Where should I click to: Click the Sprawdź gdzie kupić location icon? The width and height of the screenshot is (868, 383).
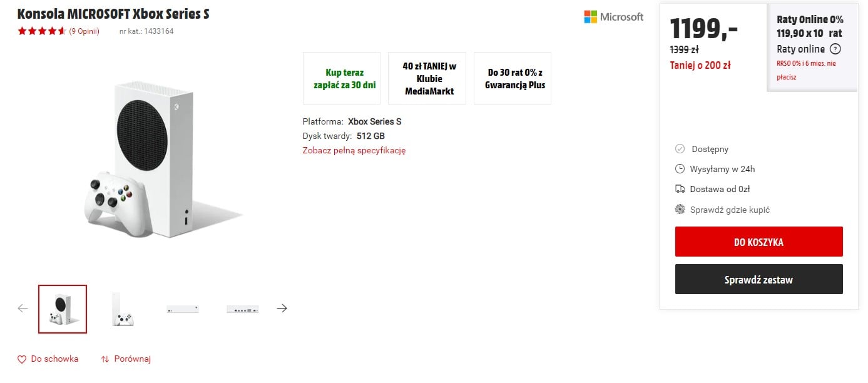coord(680,210)
